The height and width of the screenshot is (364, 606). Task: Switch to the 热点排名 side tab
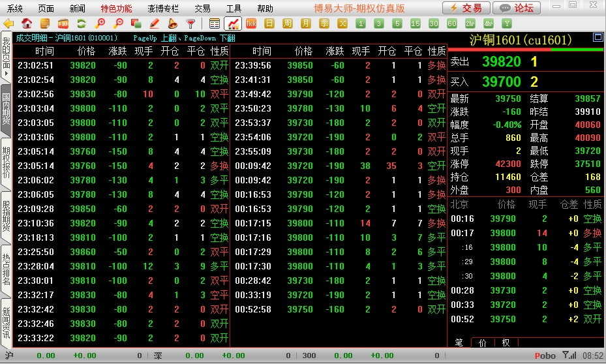tap(6, 269)
